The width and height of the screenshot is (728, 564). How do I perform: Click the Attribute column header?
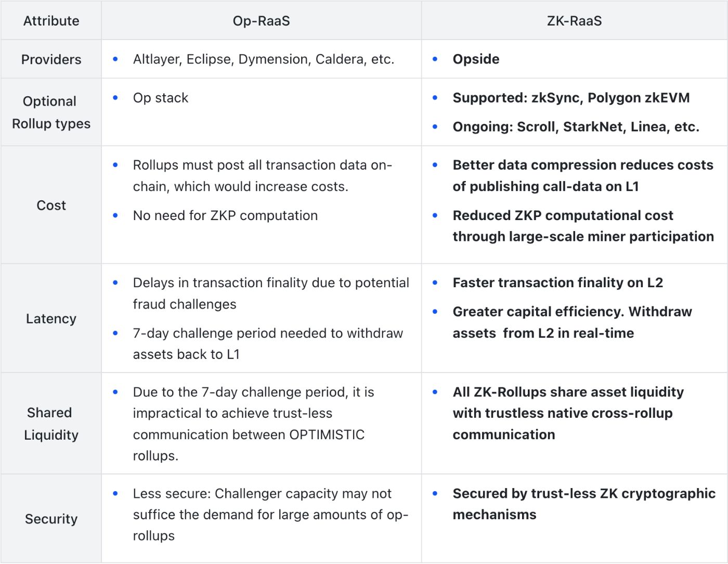point(51,21)
